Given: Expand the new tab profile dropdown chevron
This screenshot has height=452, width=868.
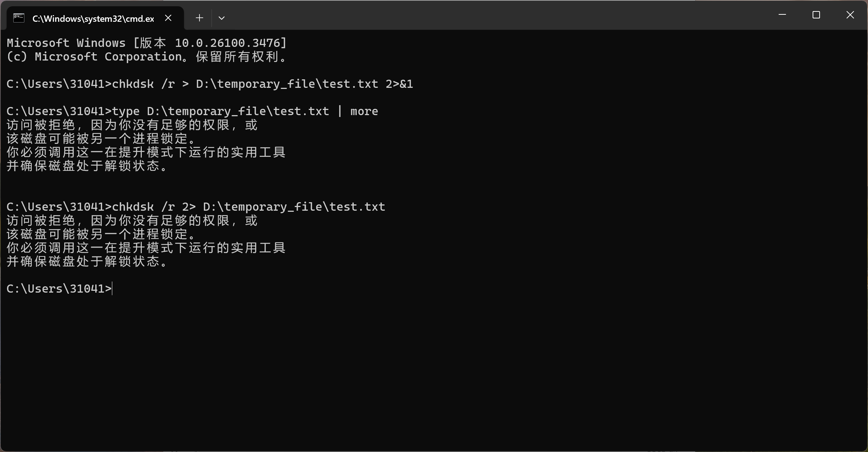Looking at the screenshot, I should click(222, 18).
